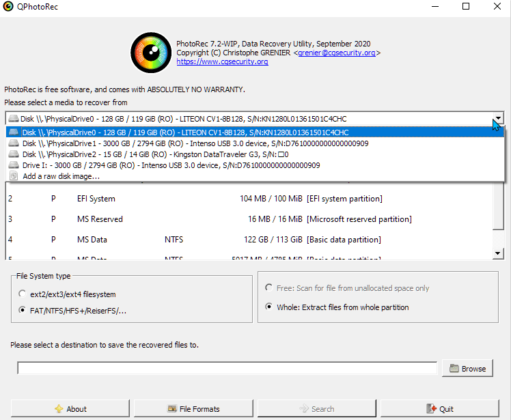
Task: Click partition list scrollbar down arrow
Action: [x=497, y=253]
